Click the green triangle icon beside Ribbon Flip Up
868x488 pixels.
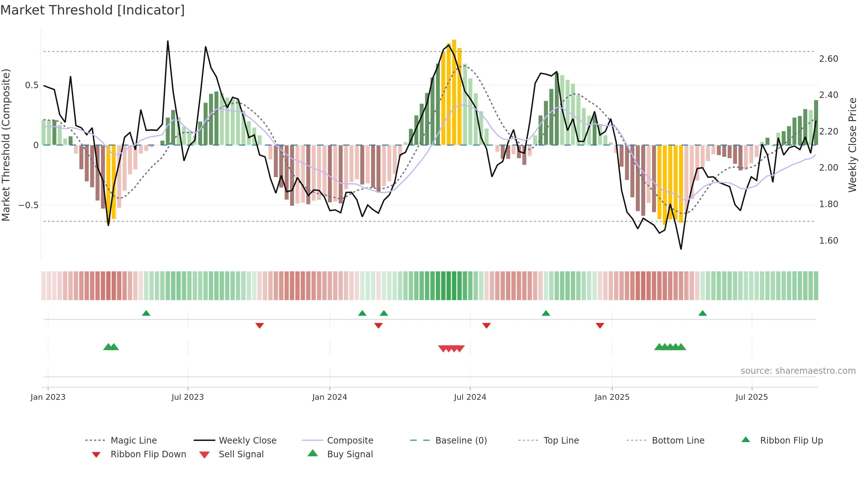tap(746, 440)
